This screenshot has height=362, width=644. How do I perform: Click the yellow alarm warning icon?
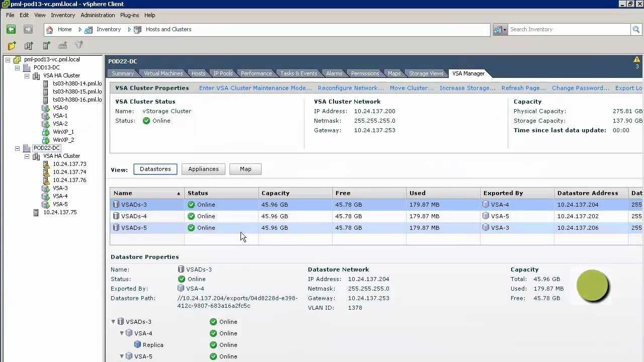coord(637,60)
